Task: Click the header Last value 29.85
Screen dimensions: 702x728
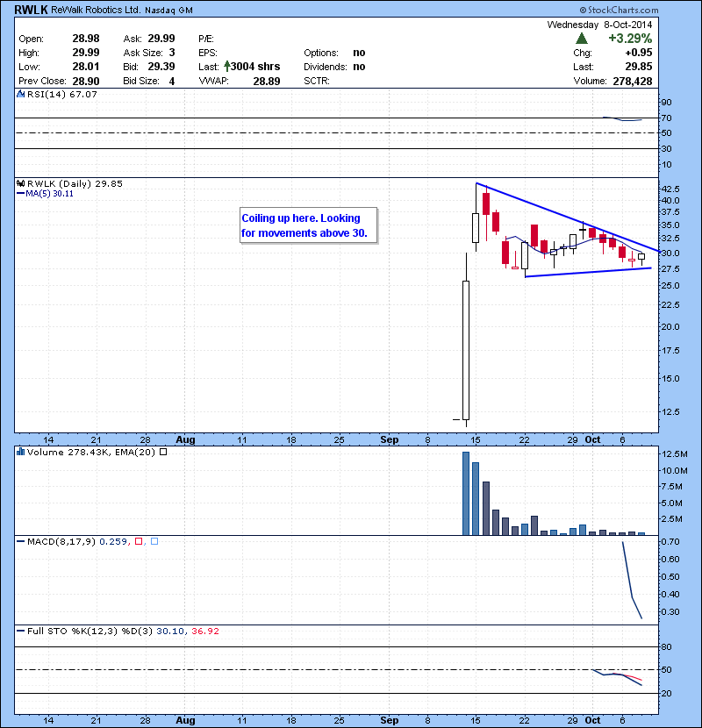Action: click(639, 67)
